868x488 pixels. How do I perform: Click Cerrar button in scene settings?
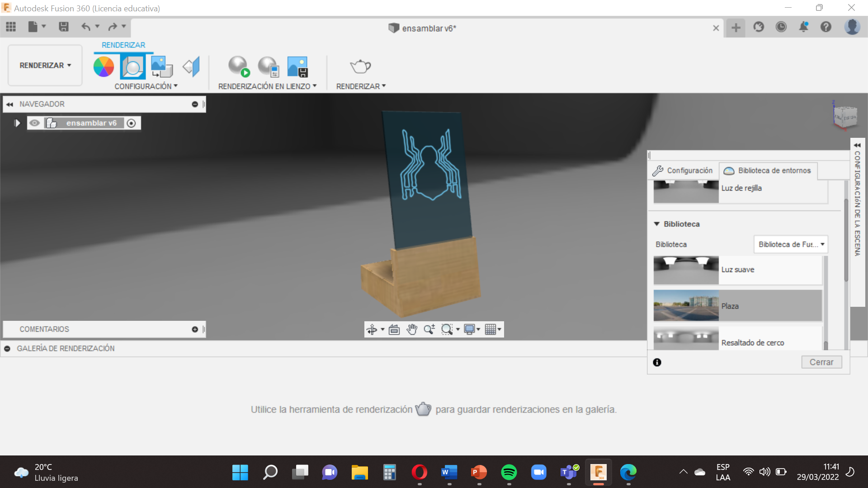pos(821,362)
